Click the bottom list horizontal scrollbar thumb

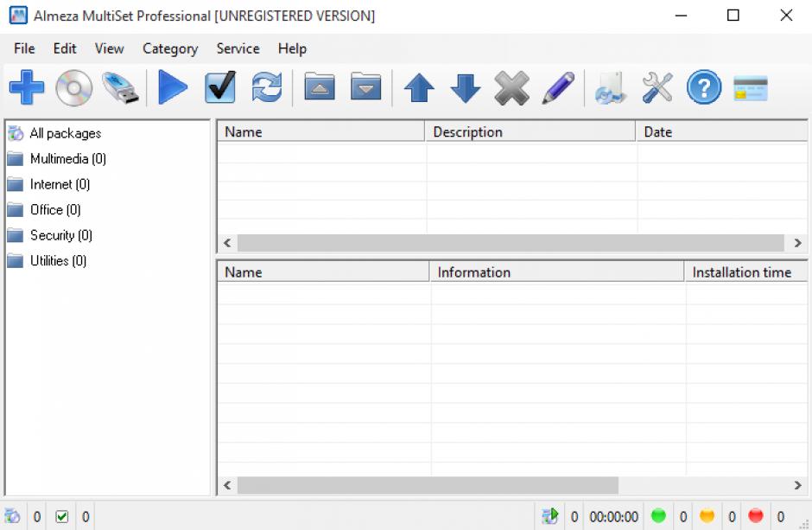pyautogui.click(x=428, y=485)
